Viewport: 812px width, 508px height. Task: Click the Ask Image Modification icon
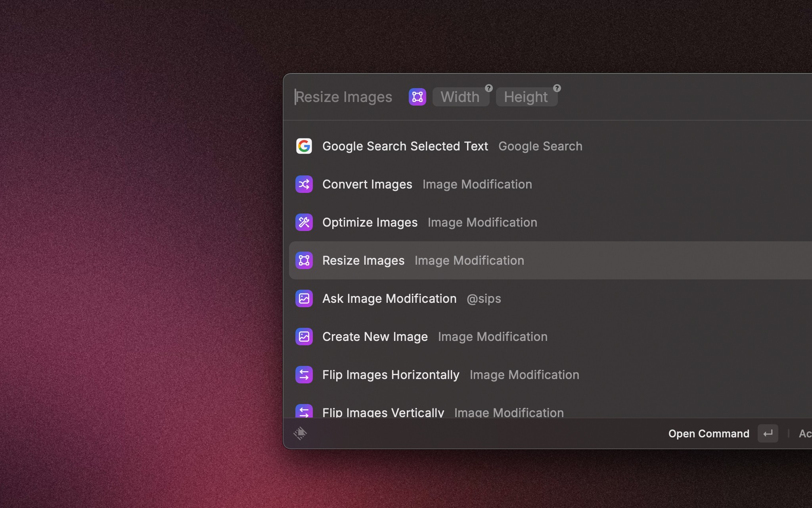[x=304, y=298]
